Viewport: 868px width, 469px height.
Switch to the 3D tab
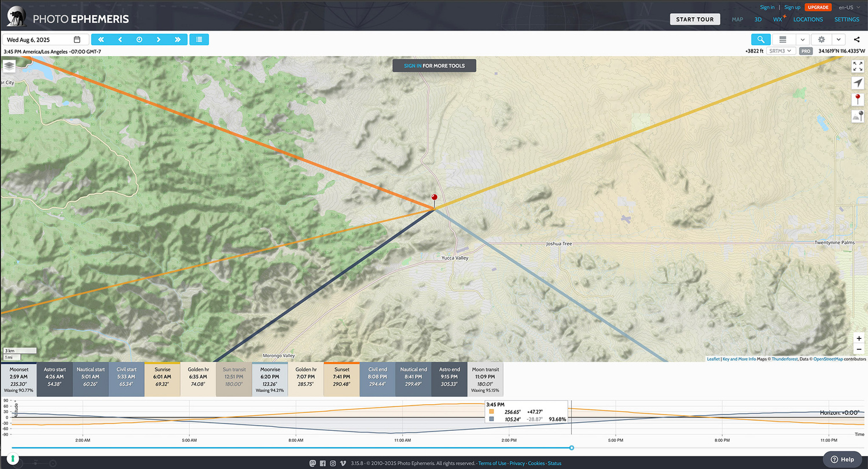(x=757, y=19)
